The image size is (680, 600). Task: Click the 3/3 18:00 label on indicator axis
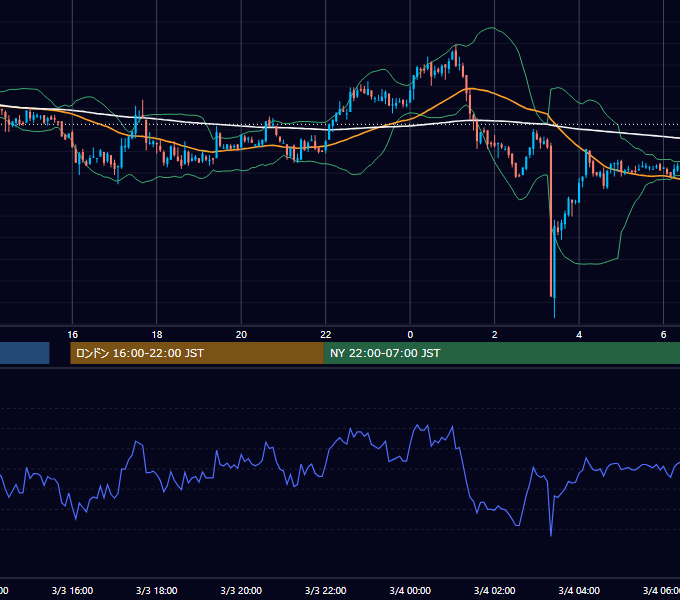[157, 591]
